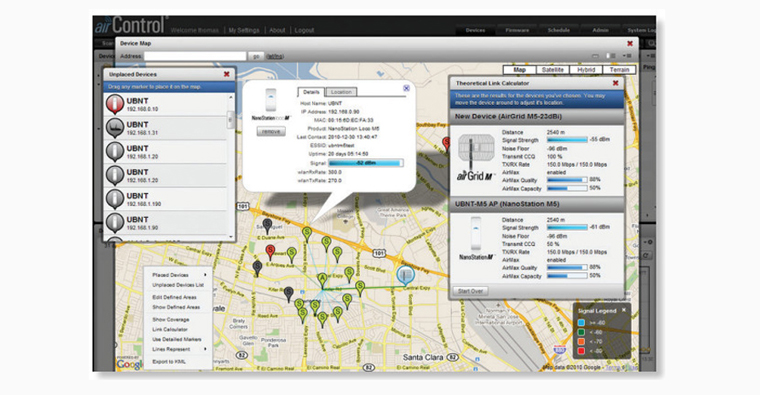Viewport: 760px width, 395px height.
Task: Close the Signal Legend box
Action: coord(624,310)
